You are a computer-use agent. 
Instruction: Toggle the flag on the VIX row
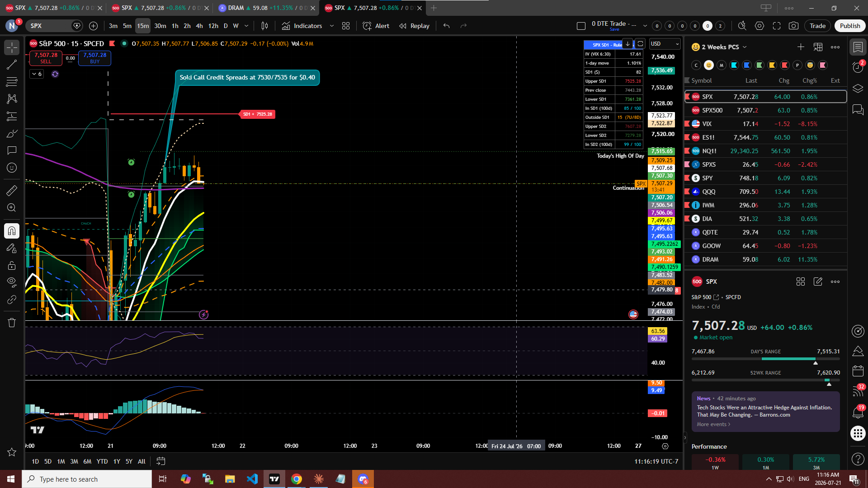[688, 124]
